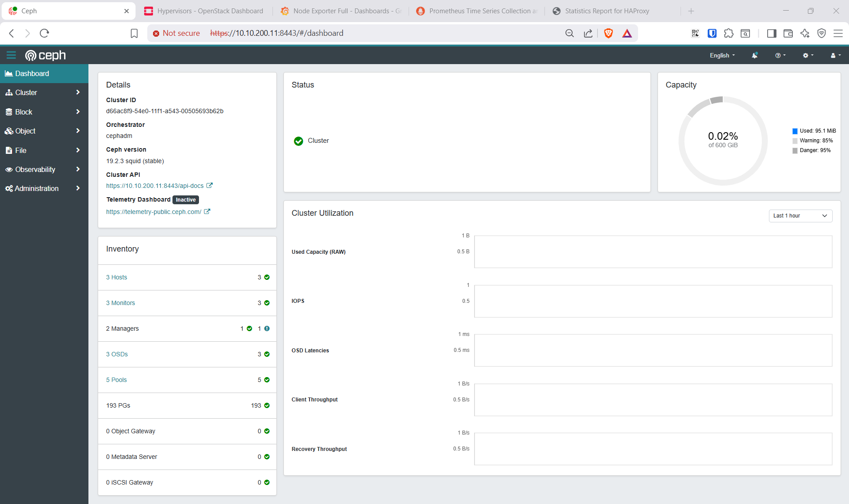Expand the Object sidebar menu
This screenshot has width=849, height=504.
click(44, 131)
